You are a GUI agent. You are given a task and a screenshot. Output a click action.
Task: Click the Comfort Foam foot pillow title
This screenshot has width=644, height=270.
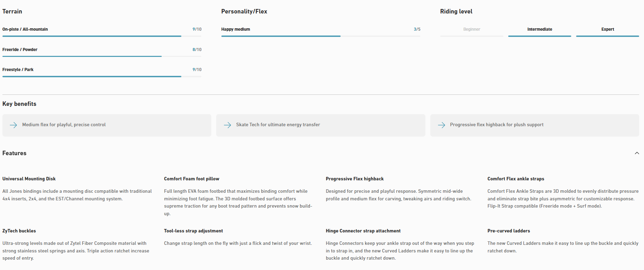(191, 179)
